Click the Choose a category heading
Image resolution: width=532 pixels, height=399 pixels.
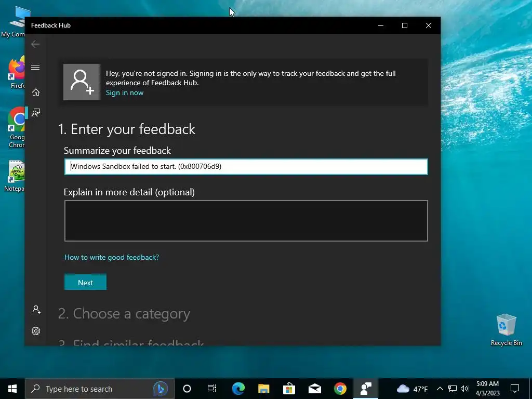(x=124, y=313)
